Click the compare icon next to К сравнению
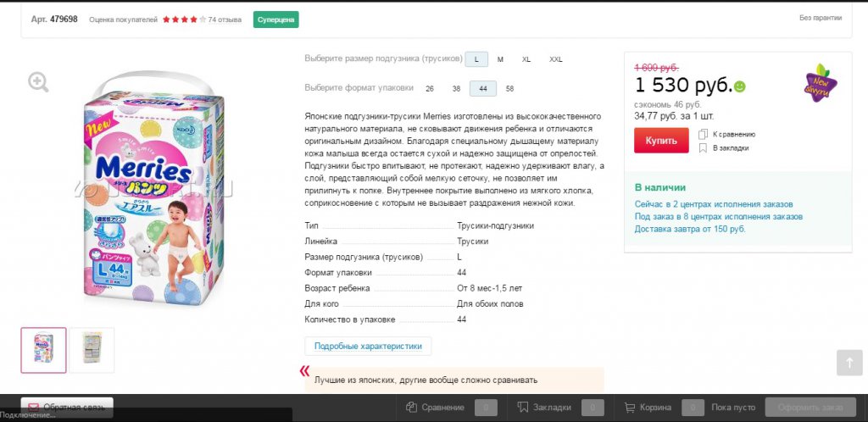Screen dimensions: 868x422 click(x=703, y=134)
